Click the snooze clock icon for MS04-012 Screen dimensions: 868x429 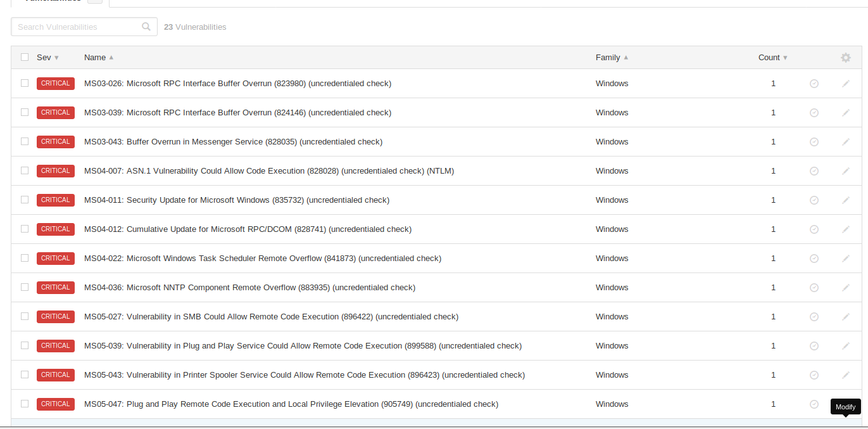pyautogui.click(x=814, y=229)
